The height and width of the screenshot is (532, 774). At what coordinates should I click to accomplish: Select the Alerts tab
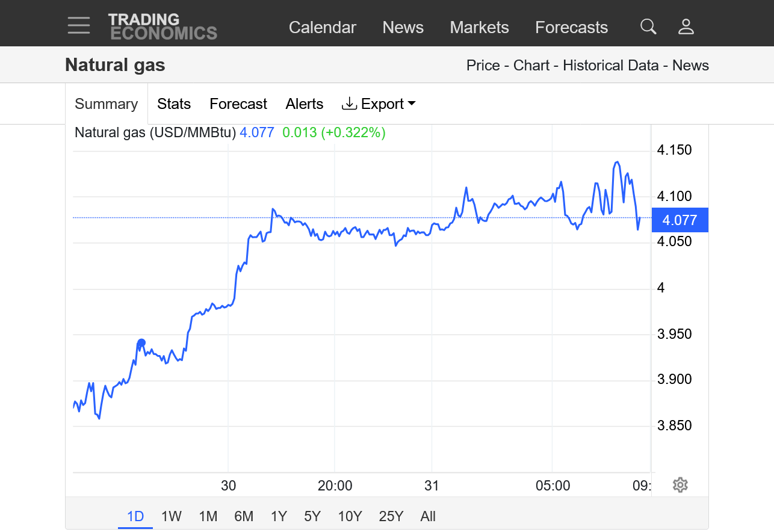[305, 104]
